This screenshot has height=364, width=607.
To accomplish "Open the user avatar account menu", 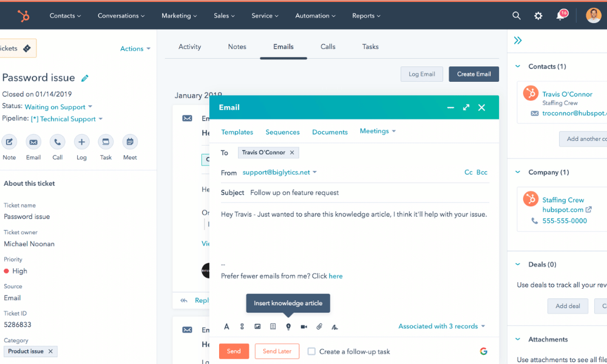I will (x=593, y=16).
